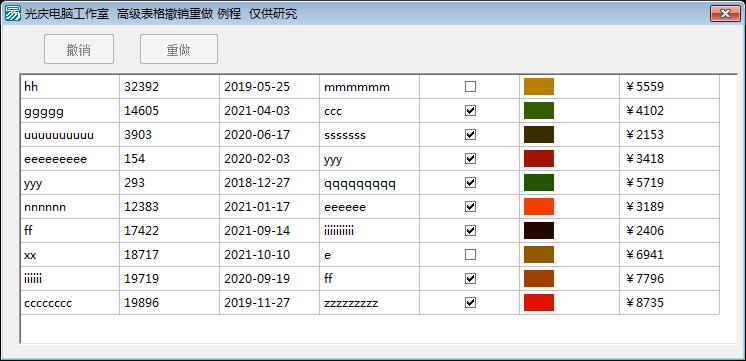Select the date cell 2018-12-27
Screen dimensions: 746x361
click(x=269, y=183)
